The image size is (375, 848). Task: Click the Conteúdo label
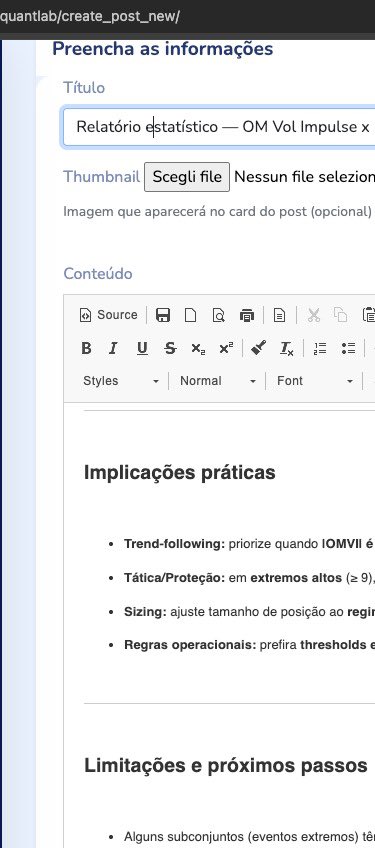click(98, 274)
